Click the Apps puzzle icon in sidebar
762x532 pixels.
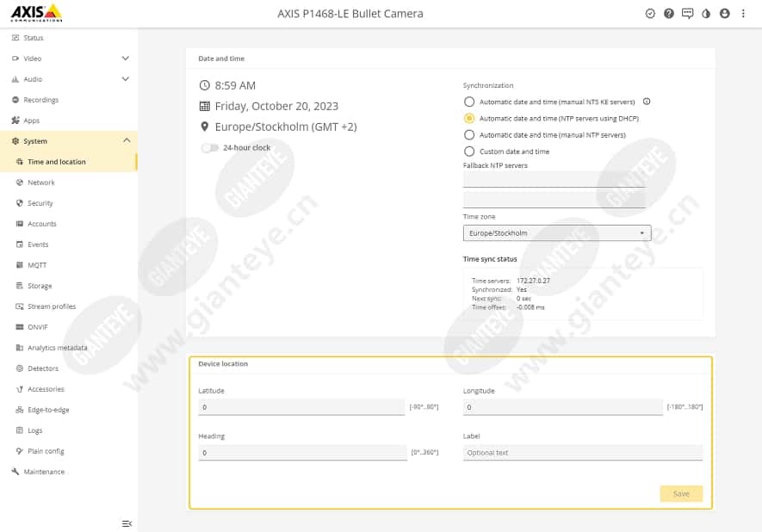tap(15, 121)
